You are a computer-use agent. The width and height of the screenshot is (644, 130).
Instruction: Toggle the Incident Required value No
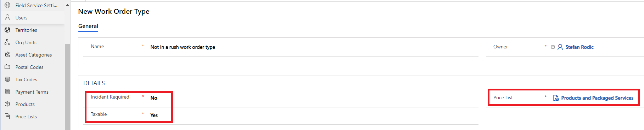154,98
